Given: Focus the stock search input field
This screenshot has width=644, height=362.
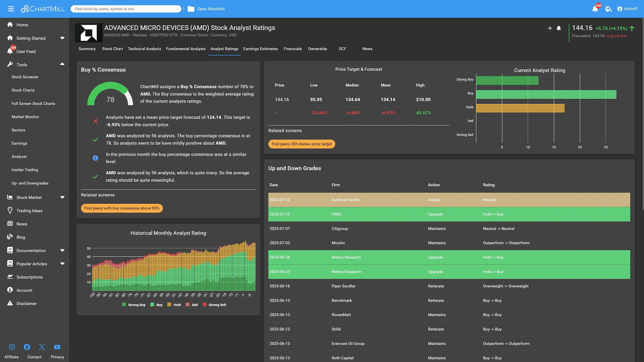Looking at the screenshot, I should (126, 9).
